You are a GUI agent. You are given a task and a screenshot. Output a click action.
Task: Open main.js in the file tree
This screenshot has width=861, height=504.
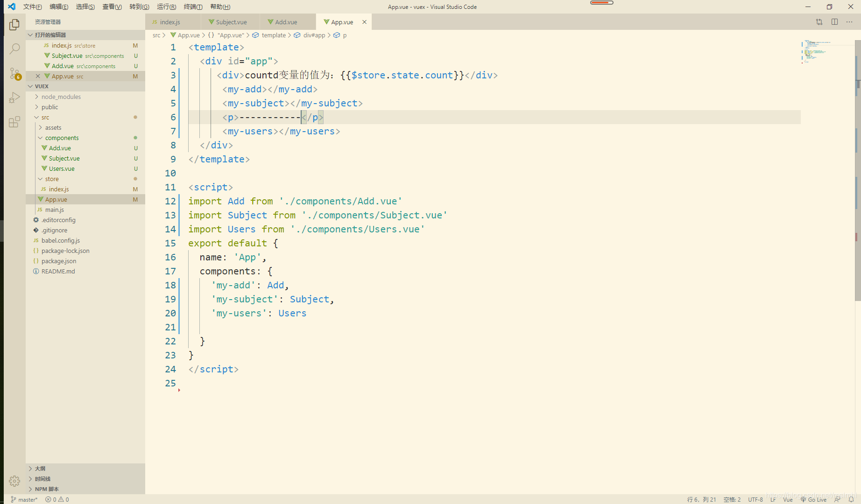tap(85, 210)
